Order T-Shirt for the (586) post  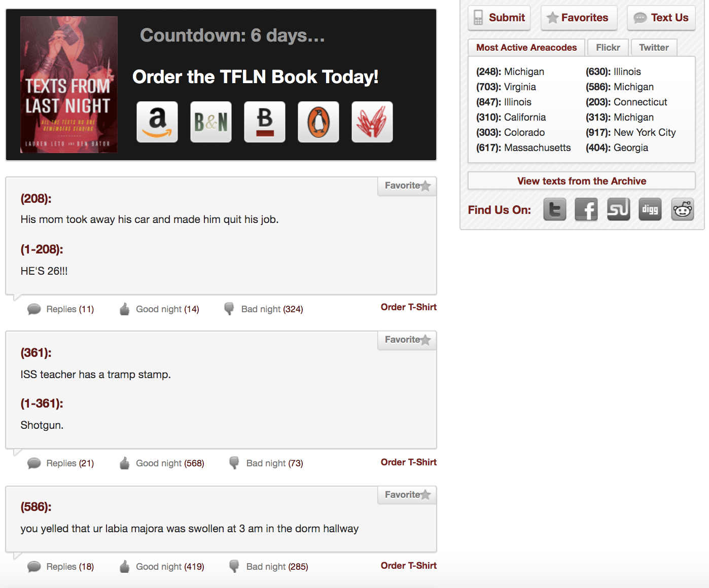pyautogui.click(x=409, y=566)
